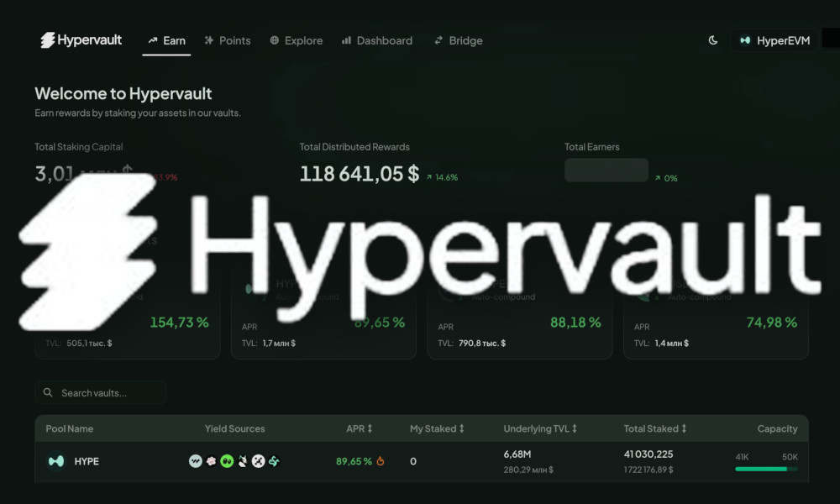
Task: Open the HyperEVM network selector
Action: [774, 40]
